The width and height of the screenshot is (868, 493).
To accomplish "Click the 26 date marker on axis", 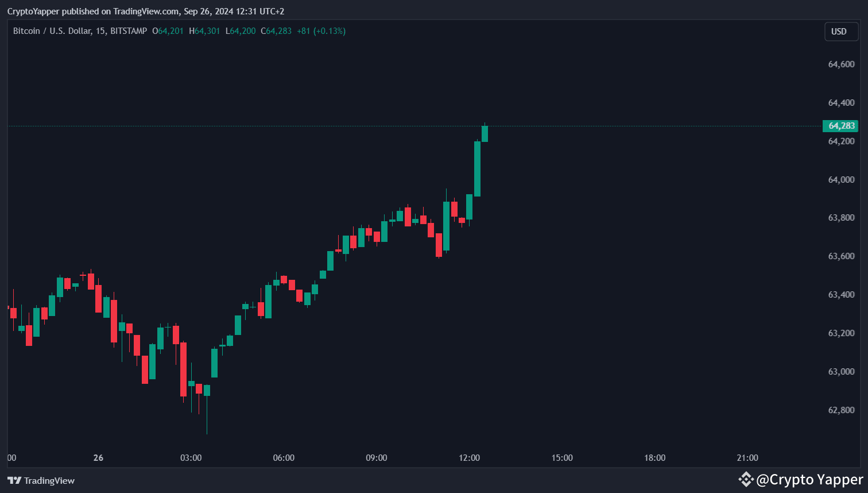I will (98, 458).
